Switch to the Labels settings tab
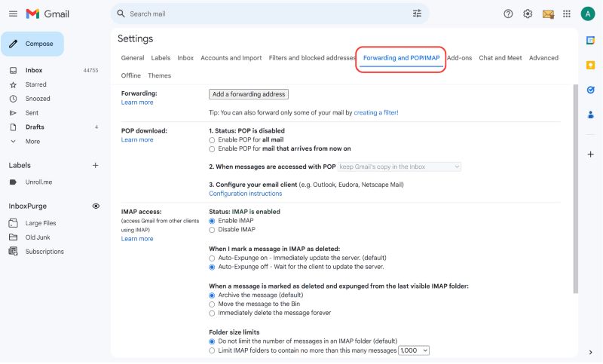 pos(161,58)
